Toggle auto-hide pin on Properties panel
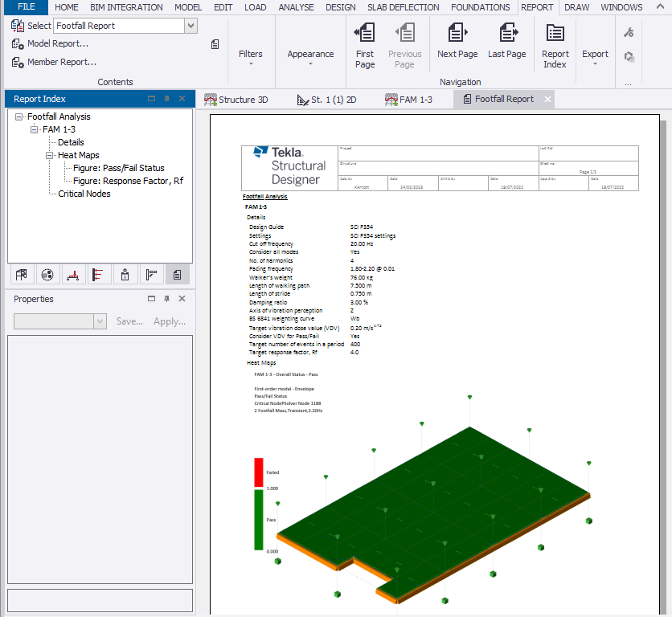 click(x=167, y=298)
